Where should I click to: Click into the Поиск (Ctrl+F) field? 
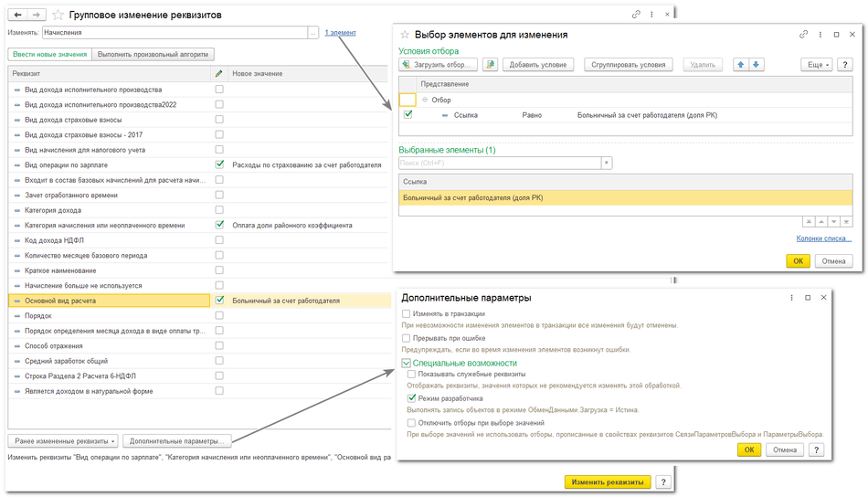point(499,163)
